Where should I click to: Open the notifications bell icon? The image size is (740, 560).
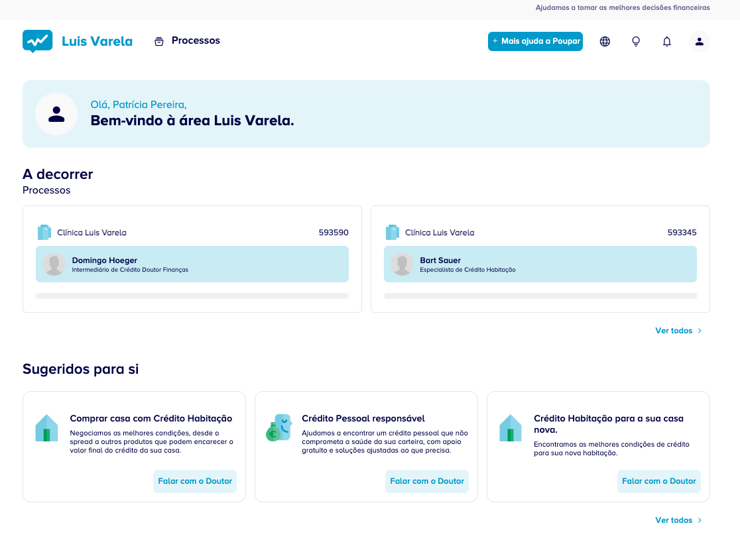(667, 42)
